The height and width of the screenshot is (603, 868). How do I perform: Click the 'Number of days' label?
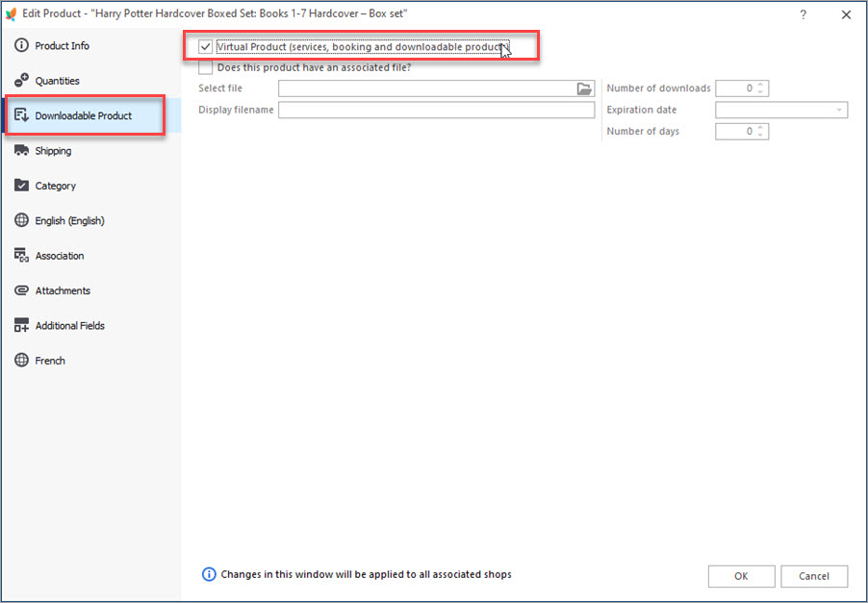(643, 131)
